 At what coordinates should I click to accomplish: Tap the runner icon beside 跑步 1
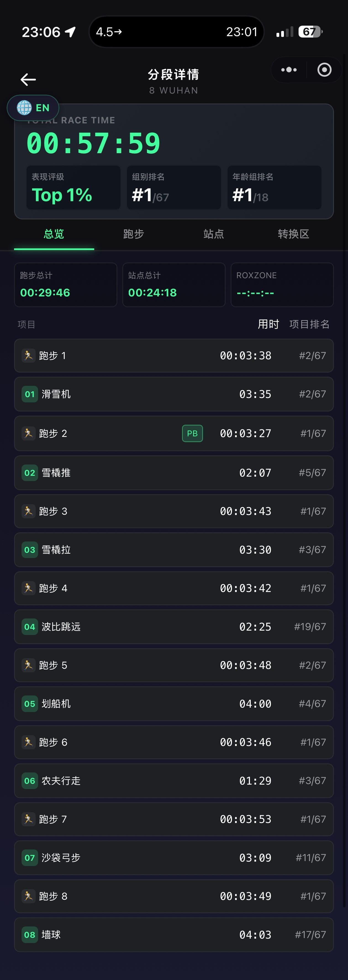click(x=28, y=356)
